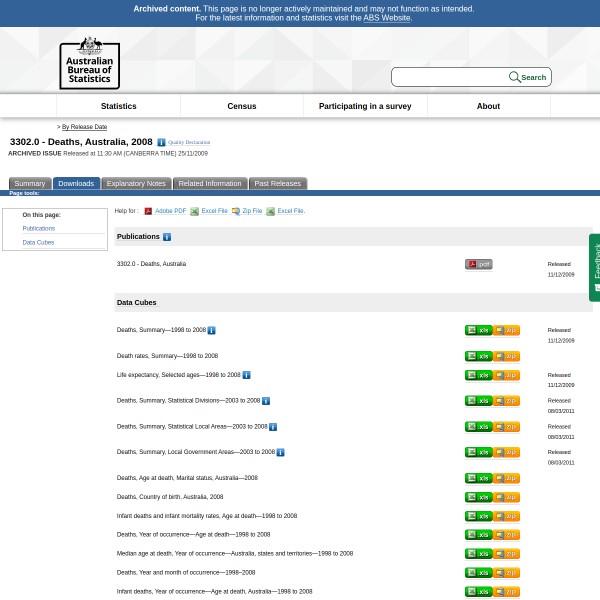Click the Australian Bureau of Statistics logo
Viewport: 600px width, 600px height.
pos(89,63)
